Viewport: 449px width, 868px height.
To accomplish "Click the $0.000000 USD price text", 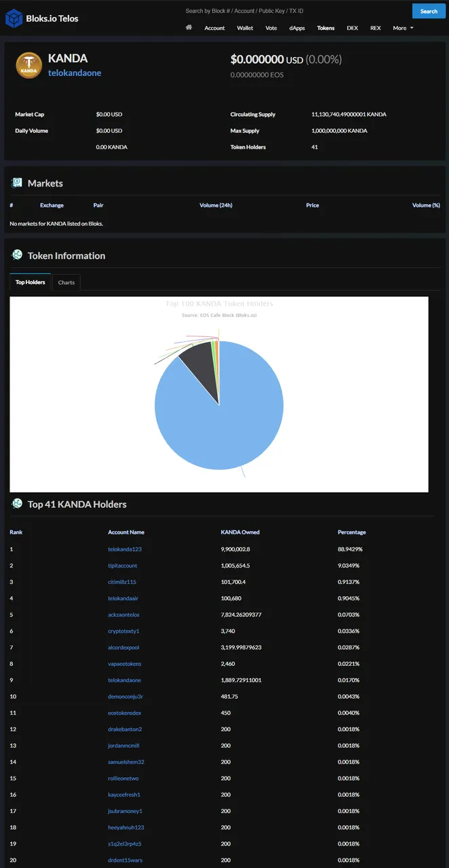I will click(267, 60).
